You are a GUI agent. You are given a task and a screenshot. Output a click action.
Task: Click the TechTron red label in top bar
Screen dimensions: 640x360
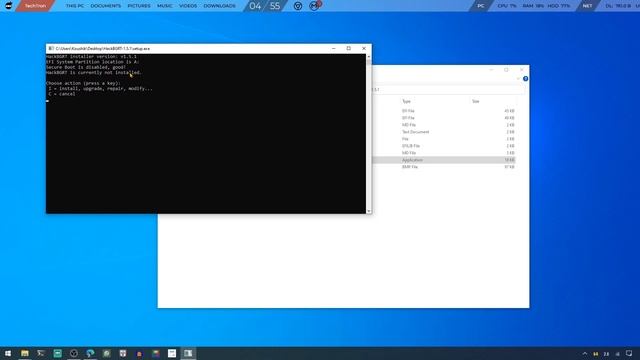(x=36, y=6)
